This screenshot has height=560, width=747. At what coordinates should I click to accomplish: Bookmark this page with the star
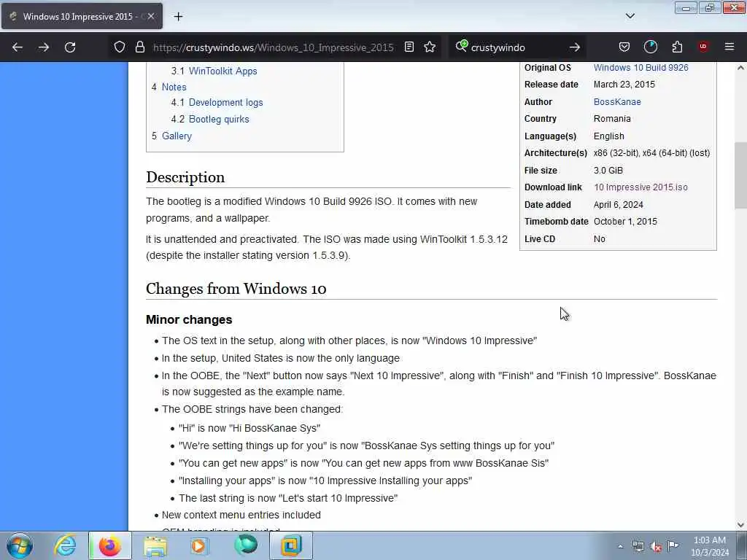point(430,47)
